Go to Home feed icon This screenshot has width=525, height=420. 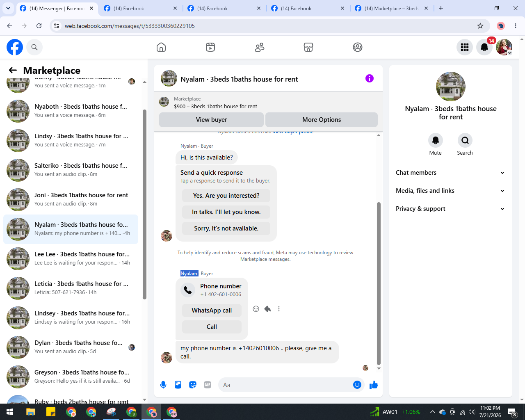pos(161,47)
